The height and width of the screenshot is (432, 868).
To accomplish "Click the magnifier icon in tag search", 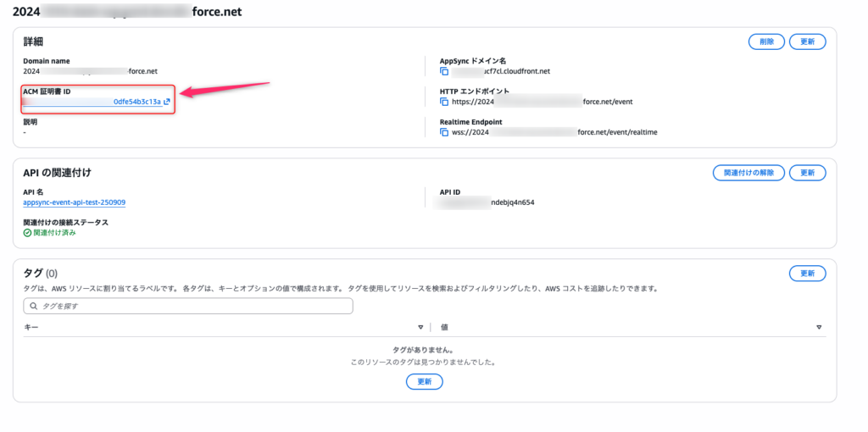I will (x=31, y=306).
